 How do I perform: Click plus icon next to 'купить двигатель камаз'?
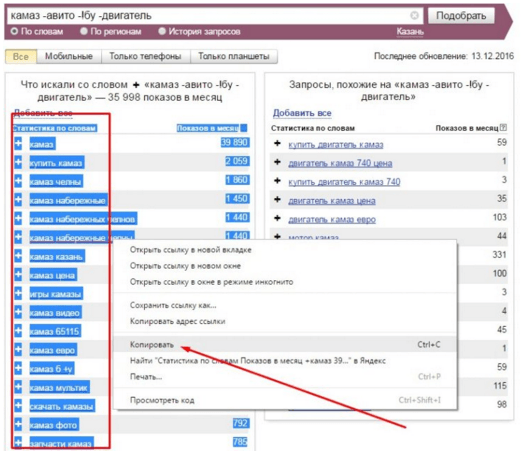tap(277, 144)
